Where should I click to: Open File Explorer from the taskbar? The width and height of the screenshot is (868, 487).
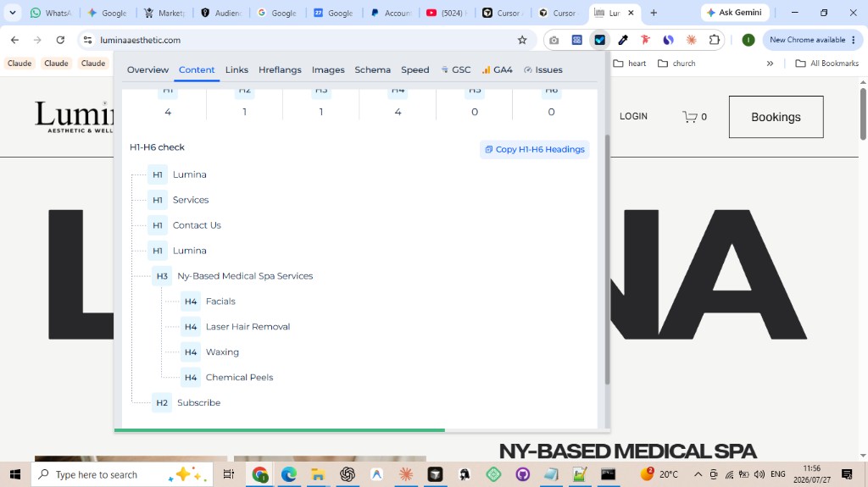coord(317,474)
